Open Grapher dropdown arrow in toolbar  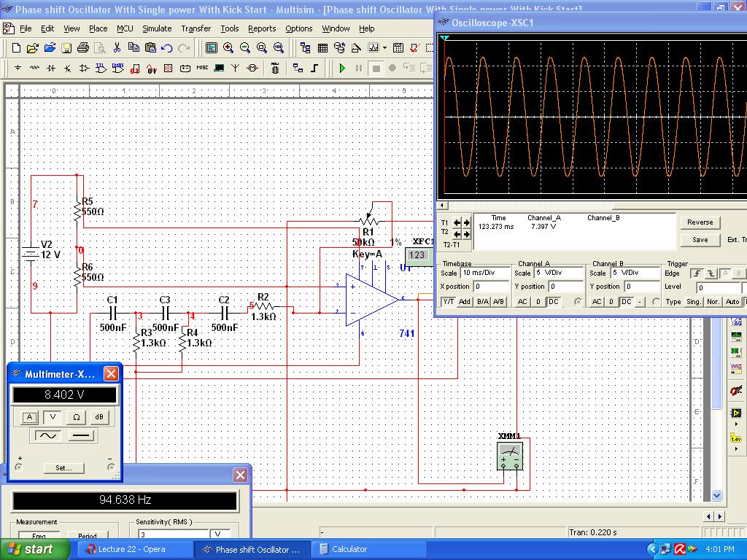pos(384,47)
